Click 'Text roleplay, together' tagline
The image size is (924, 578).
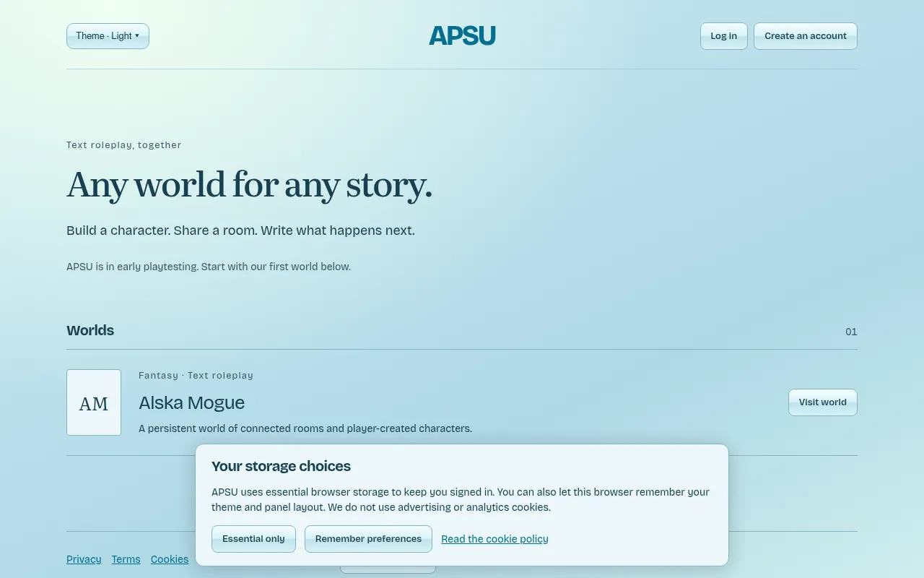point(124,144)
